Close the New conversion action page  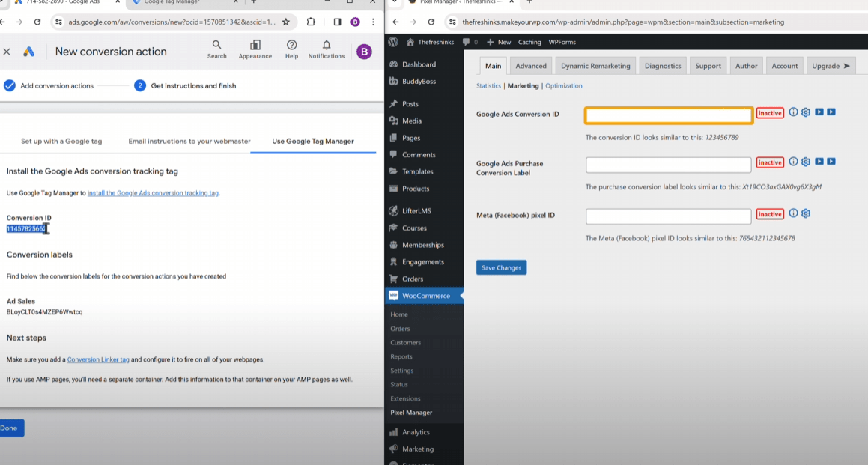pyautogui.click(x=7, y=52)
